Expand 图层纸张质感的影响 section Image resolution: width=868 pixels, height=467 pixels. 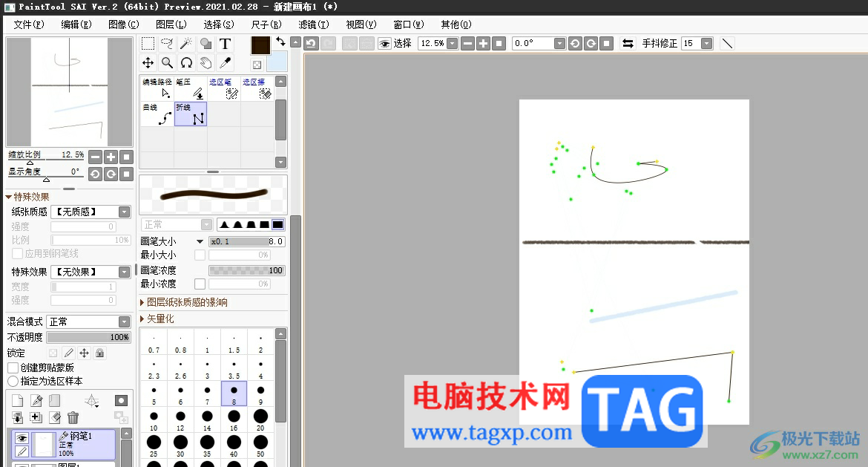(184, 302)
